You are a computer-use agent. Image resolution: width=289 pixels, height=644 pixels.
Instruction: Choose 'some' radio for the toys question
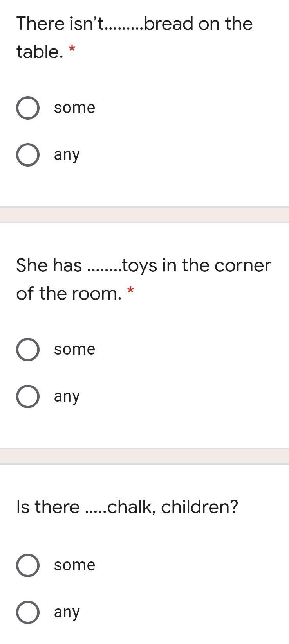point(27,350)
